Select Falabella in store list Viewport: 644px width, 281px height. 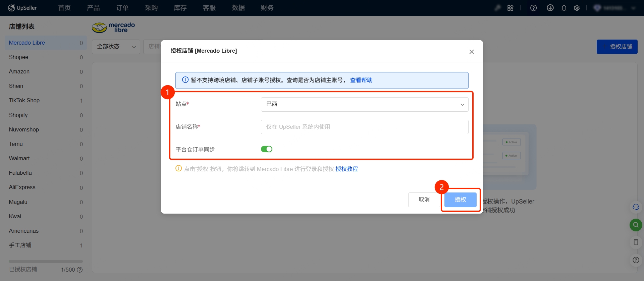pos(46,173)
